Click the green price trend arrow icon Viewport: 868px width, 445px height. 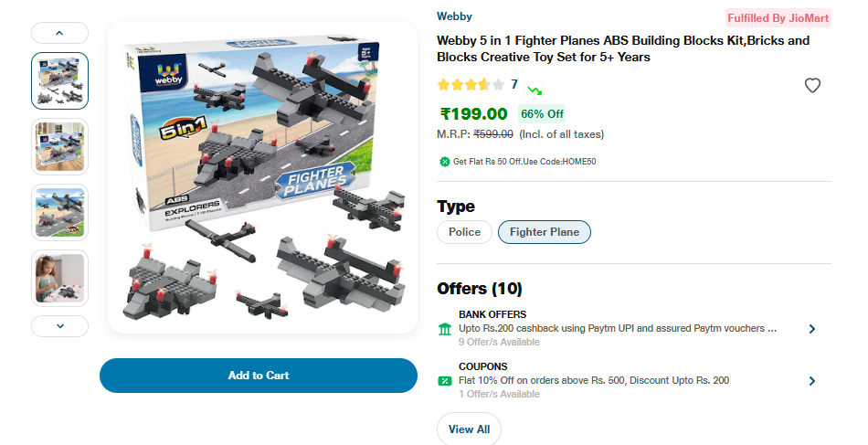(535, 90)
